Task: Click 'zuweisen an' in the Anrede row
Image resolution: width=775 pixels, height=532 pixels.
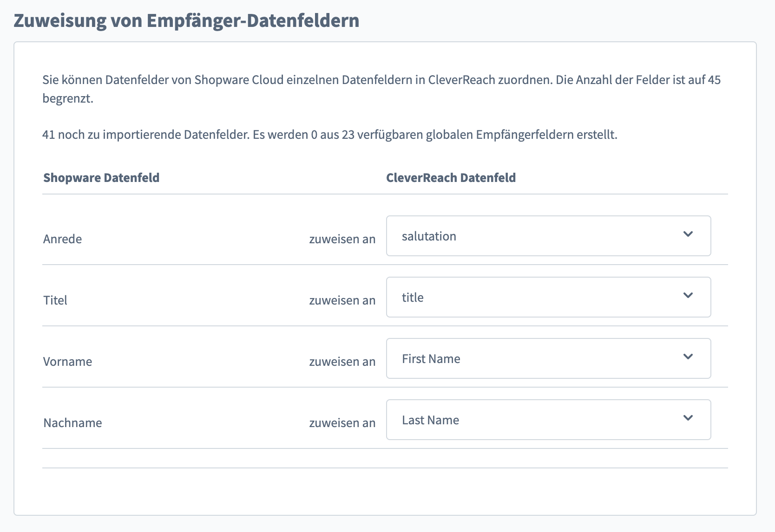Action: pyautogui.click(x=342, y=239)
